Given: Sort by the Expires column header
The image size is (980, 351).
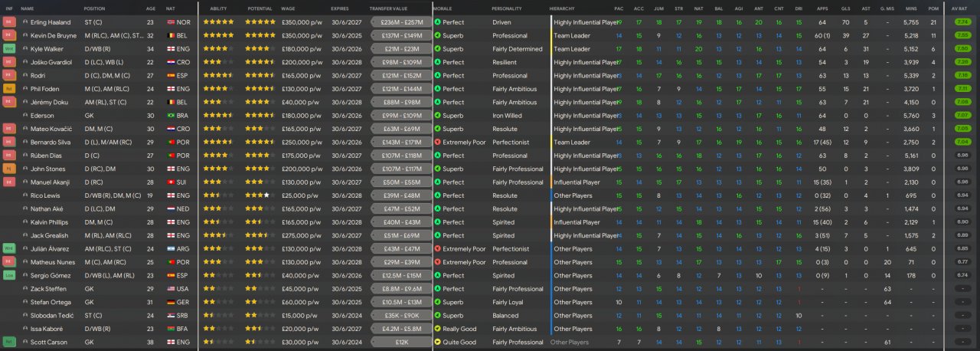Looking at the screenshot, I should tap(340, 8).
